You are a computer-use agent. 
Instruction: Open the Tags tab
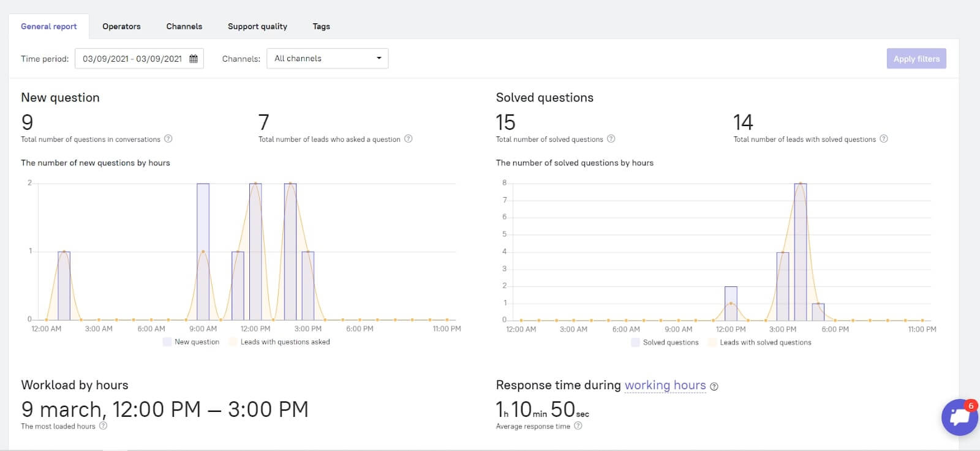(321, 26)
